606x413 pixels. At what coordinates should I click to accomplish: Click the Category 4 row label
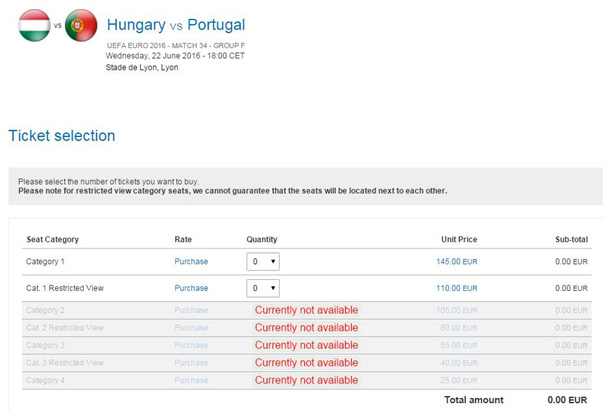pos(45,381)
